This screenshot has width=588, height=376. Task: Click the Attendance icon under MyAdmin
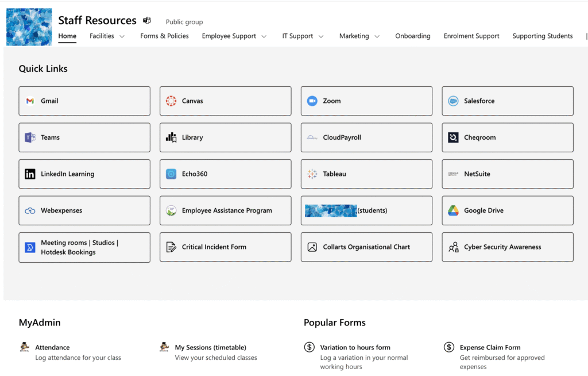coord(25,347)
